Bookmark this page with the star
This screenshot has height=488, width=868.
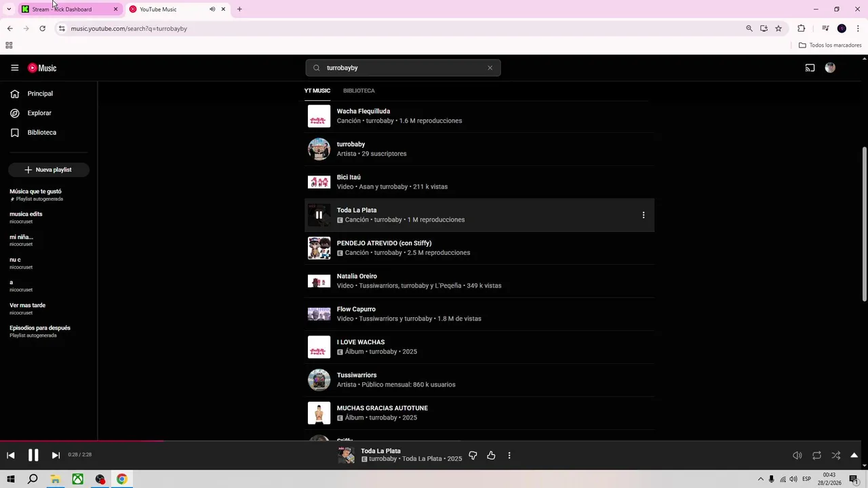[x=778, y=28]
